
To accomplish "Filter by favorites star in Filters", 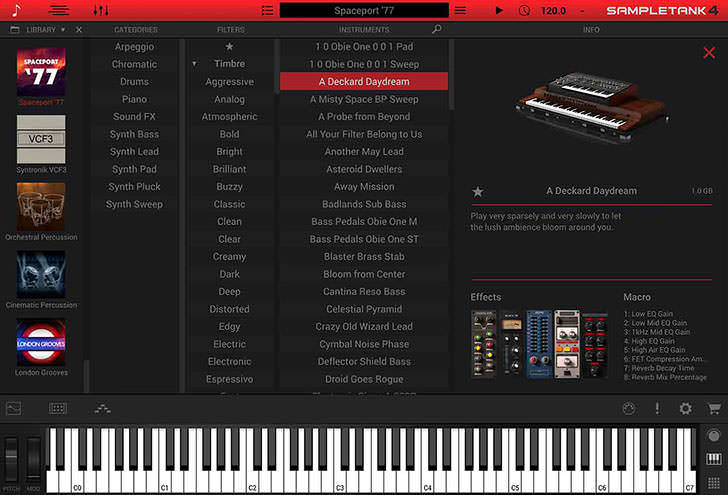I will [229, 46].
